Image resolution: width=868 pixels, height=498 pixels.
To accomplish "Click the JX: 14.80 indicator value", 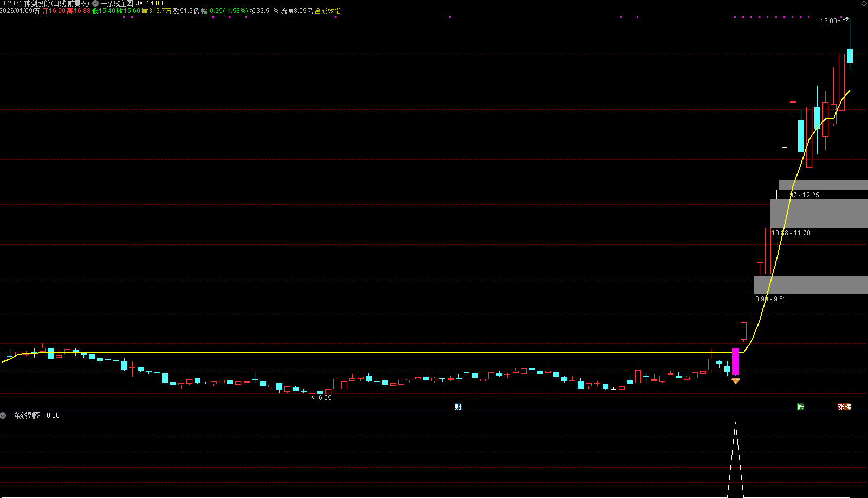I will click(149, 3).
